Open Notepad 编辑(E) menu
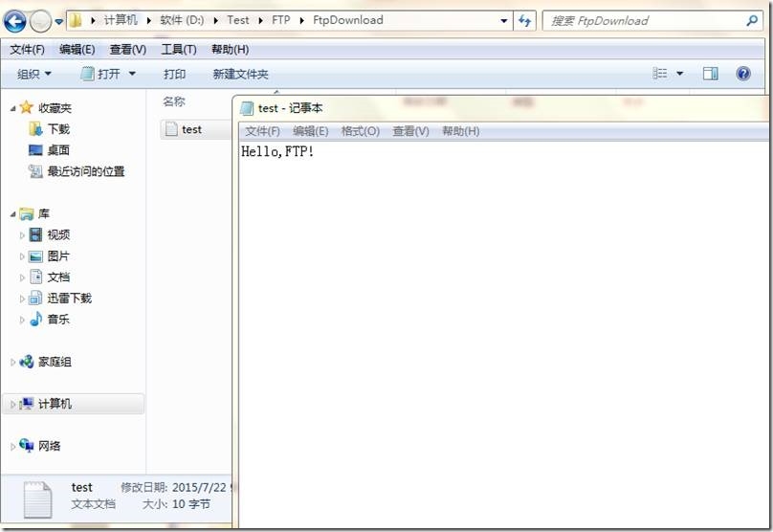This screenshot has width=773, height=532. (311, 131)
